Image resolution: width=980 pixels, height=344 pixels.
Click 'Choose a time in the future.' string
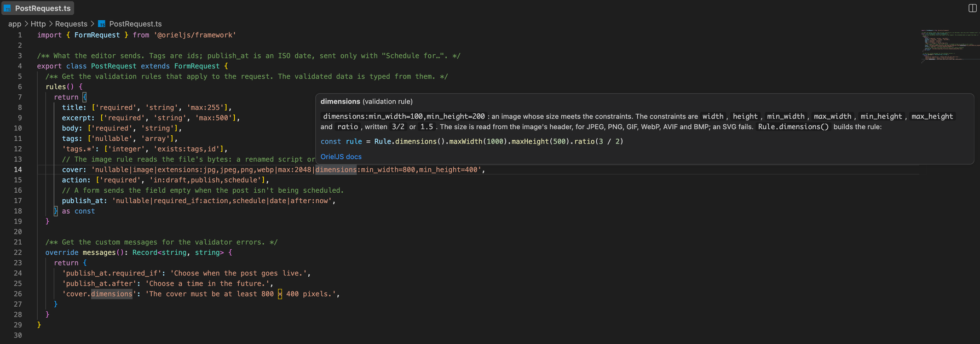point(207,284)
